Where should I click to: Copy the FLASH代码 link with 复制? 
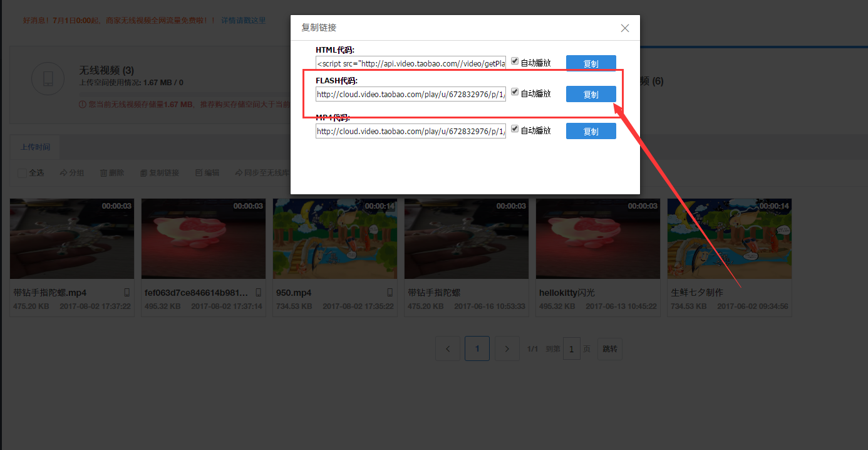click(591, 94)
